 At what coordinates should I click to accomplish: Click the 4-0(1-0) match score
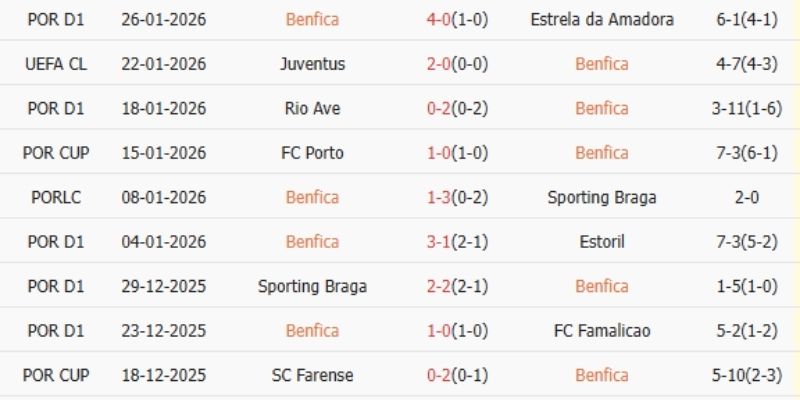[x=455, y=20]
